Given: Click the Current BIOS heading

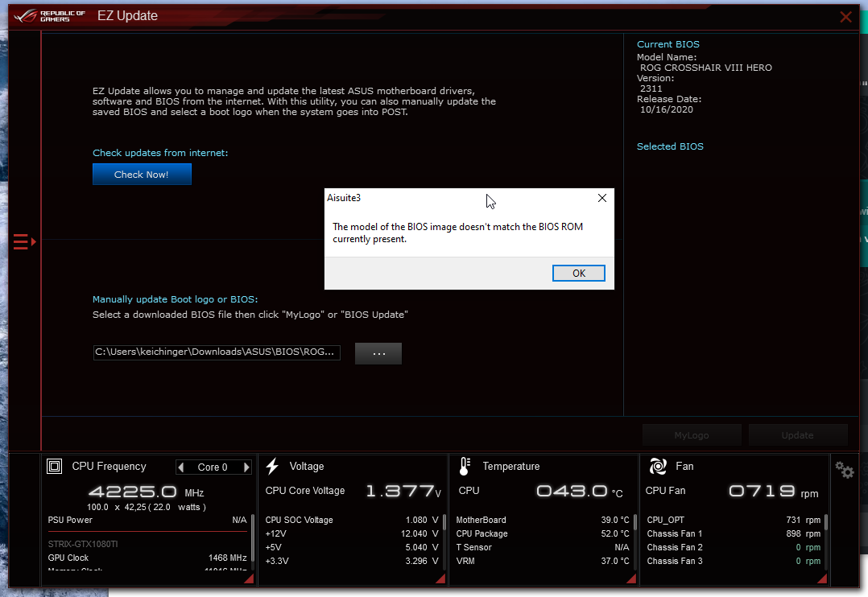Looking at the screenshot, I should click(668, 44).
